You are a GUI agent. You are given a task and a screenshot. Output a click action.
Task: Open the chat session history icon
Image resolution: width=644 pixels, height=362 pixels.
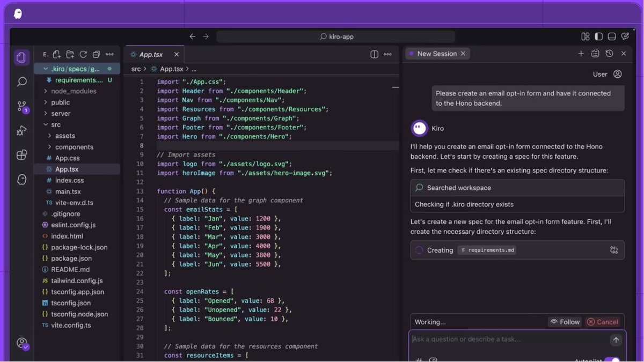click(x=609, y=54)
